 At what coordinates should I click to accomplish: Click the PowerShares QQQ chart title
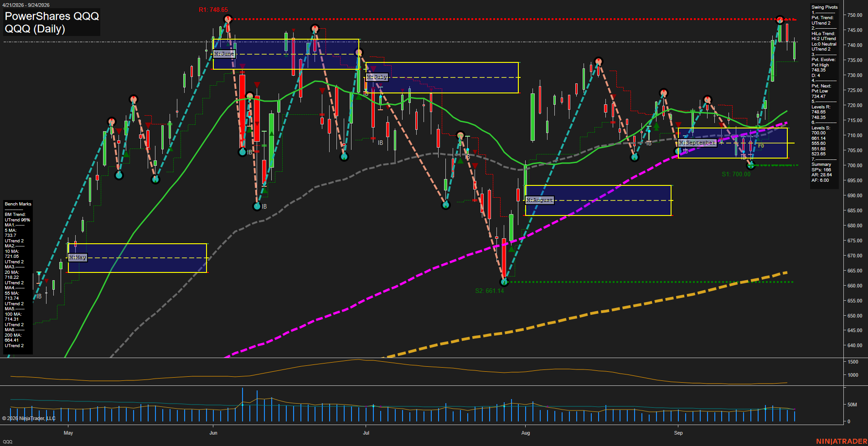point(52,16)
